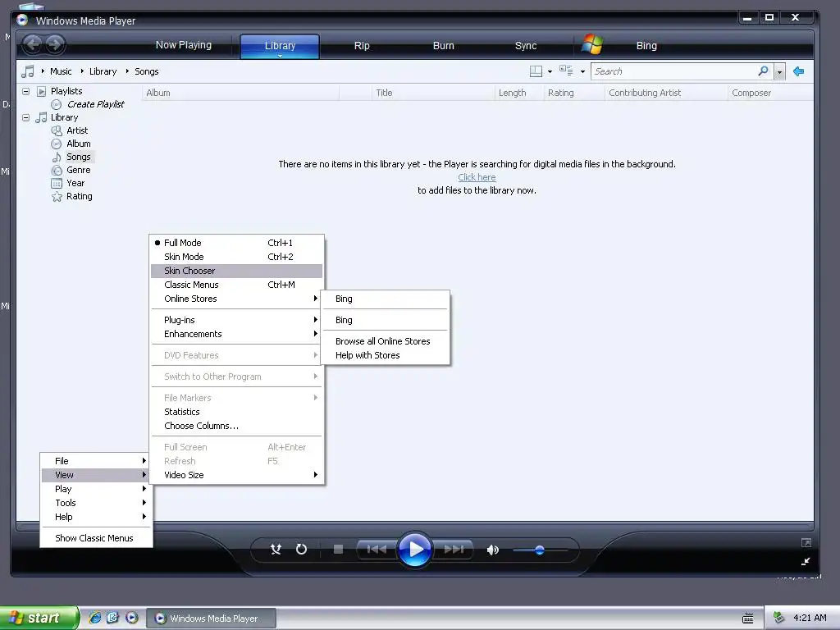The width and height of the screenshot is (840, 630).
Task: Turn on repeat in playback controls
Action: coord(302,549)
